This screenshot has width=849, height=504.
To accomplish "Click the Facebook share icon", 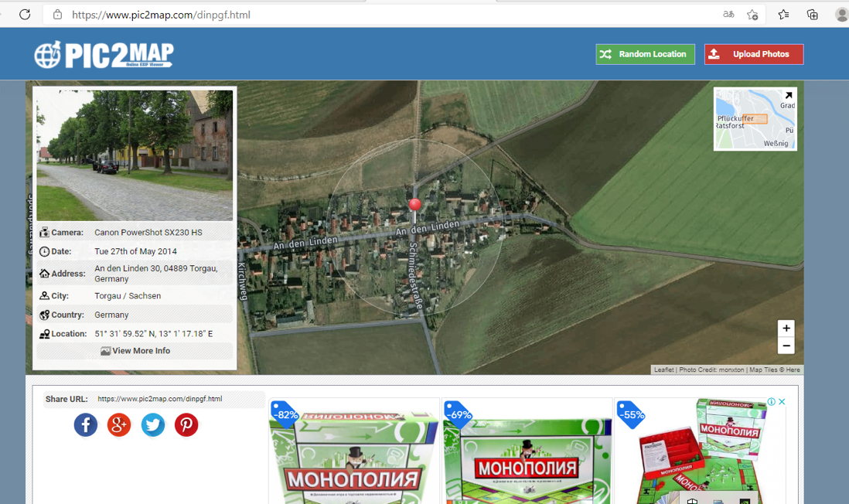I will [86, 424].
